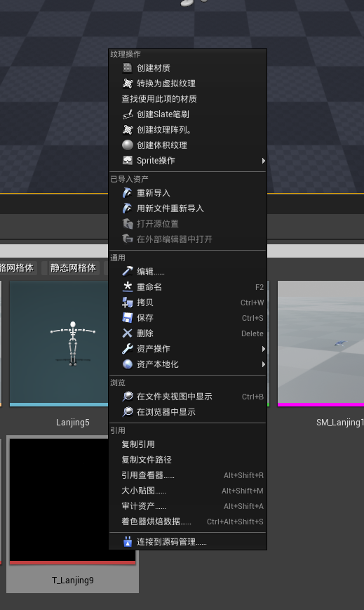Image resolution: width=364 pixels, height=610 pixels.
Task: Click the 转换为虚拟纹理 icon
Action: pos(127,84)
